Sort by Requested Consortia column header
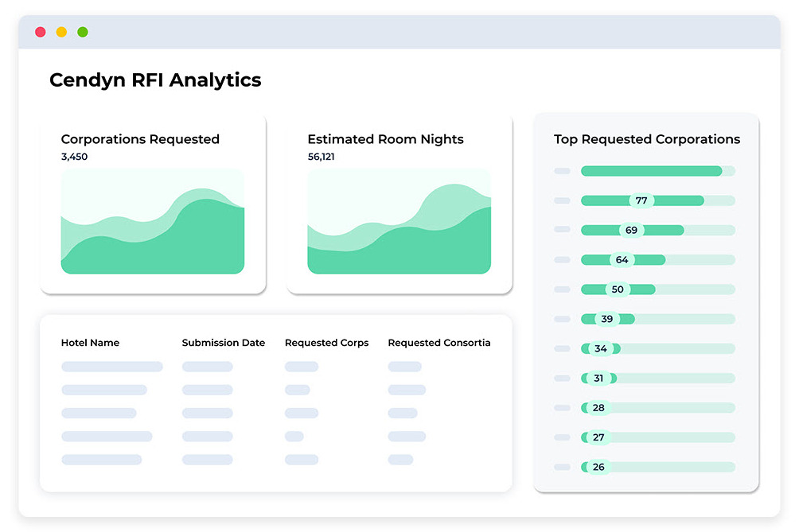Image resolution: width=799 pixels, height=532 pixels. (438, 343)
